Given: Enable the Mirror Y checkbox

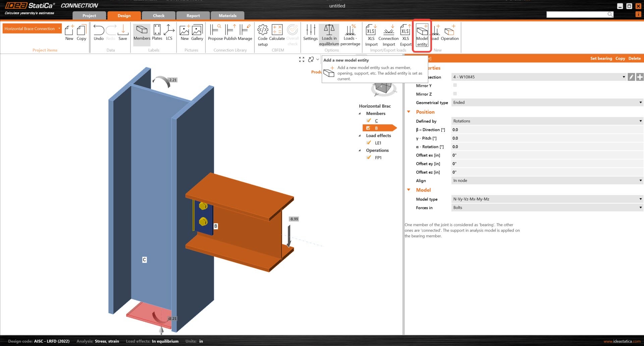Looking at the screenshot, I should pos(455,85).
